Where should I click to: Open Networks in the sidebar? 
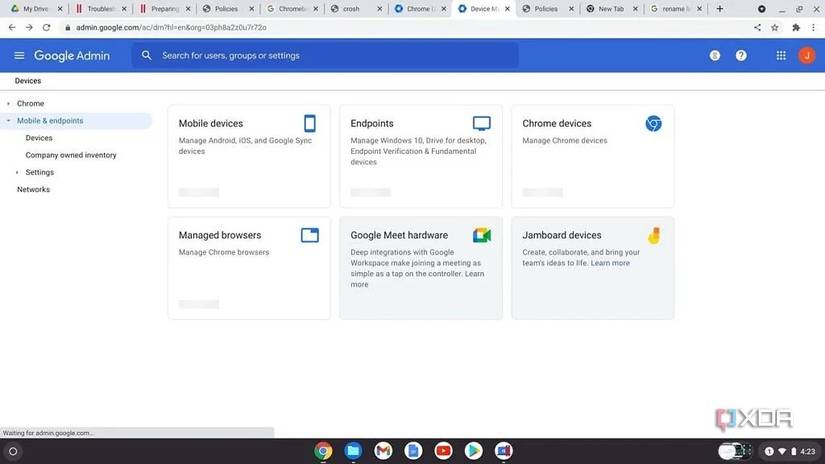pos(33,189)
